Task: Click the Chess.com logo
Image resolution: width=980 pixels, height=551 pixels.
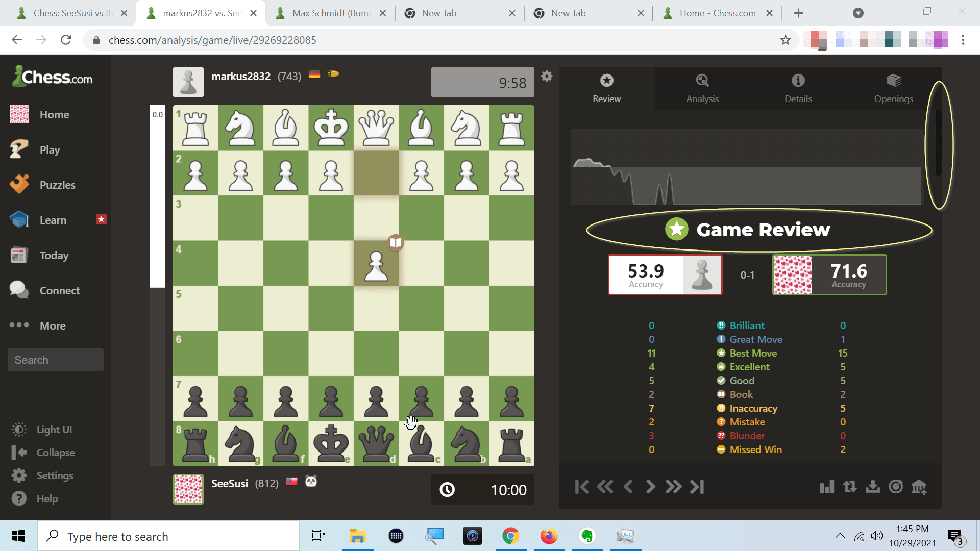Action: (x=53, y=77)
